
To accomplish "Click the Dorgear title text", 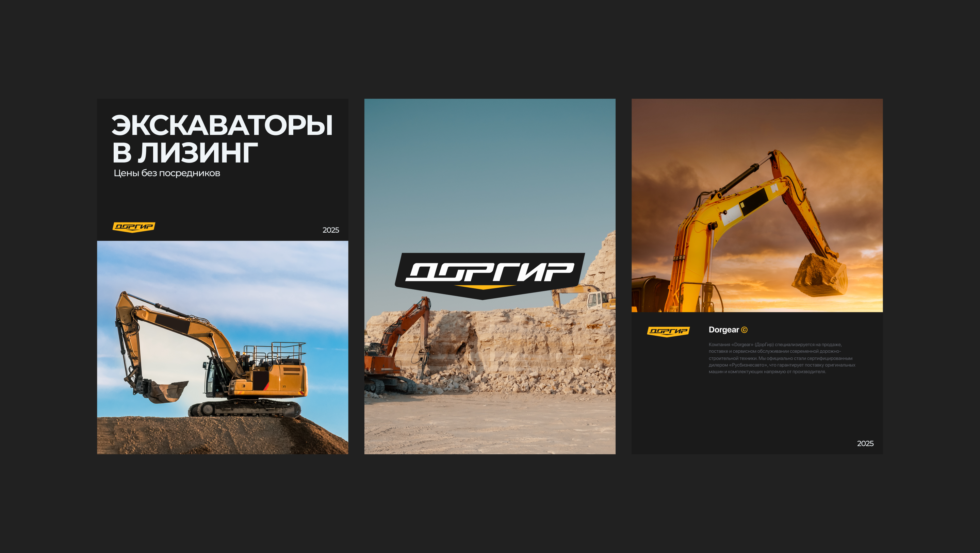I will point(723,330).
